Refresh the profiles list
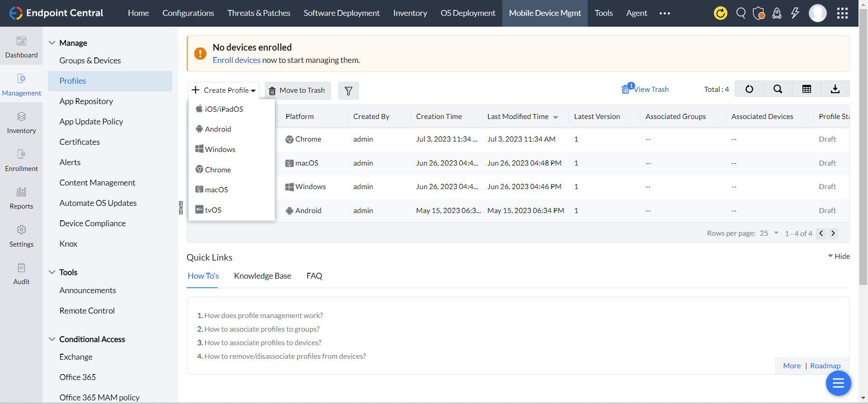868x404 pixels. click(749, 89)
